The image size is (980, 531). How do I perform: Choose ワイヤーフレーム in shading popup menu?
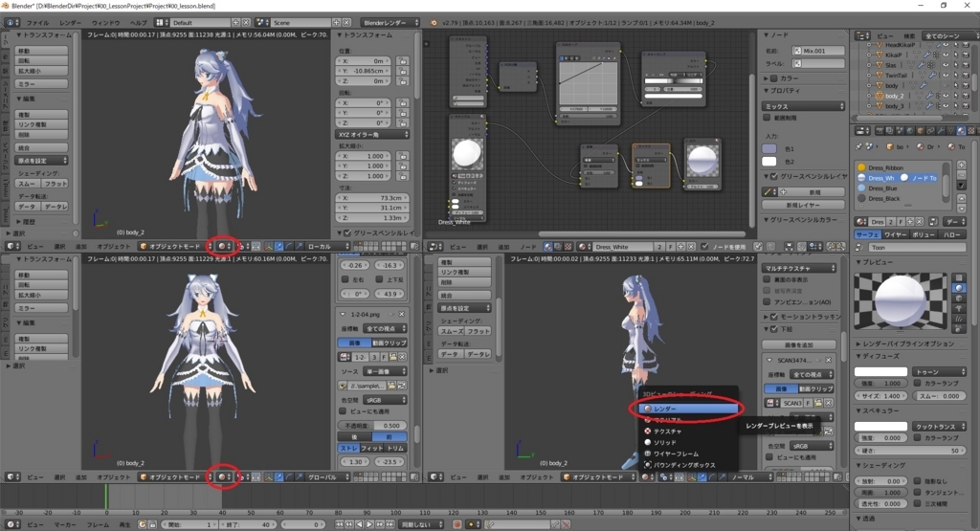(x=689, y=454)
